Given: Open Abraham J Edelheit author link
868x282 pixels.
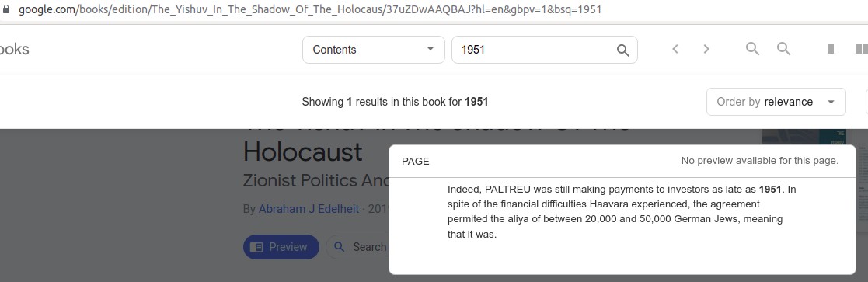Looking at the screenshot, I should click(x=309, y=209).
